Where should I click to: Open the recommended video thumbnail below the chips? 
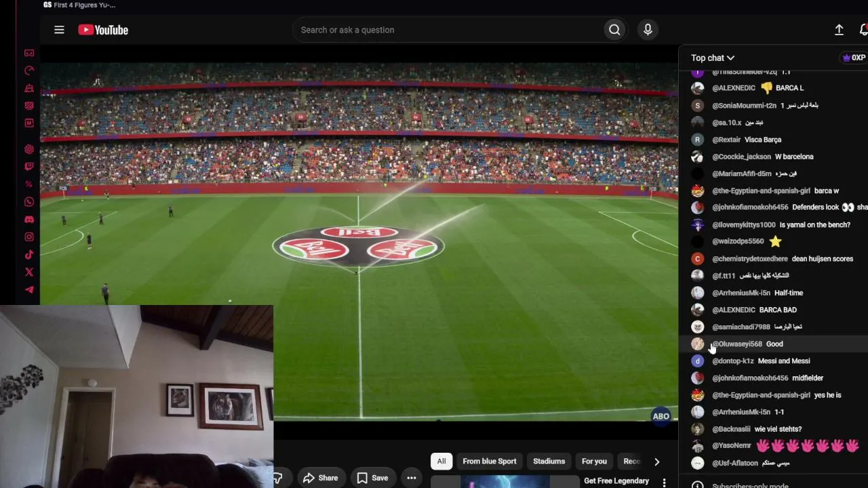click(505, 482)
